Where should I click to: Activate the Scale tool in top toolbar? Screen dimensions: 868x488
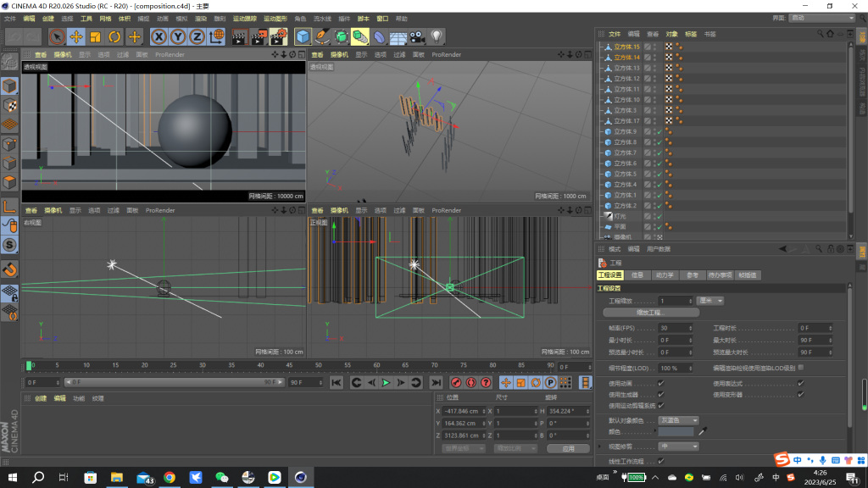[95, 37]
